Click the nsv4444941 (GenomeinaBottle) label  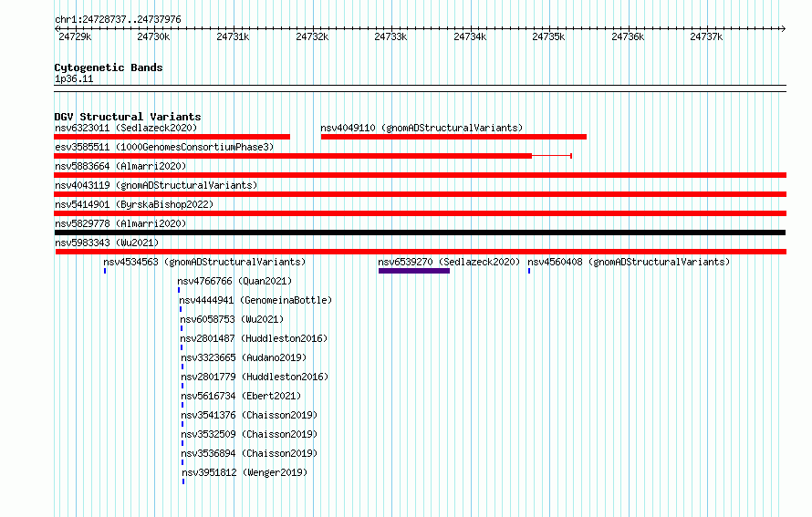point(255,300)
